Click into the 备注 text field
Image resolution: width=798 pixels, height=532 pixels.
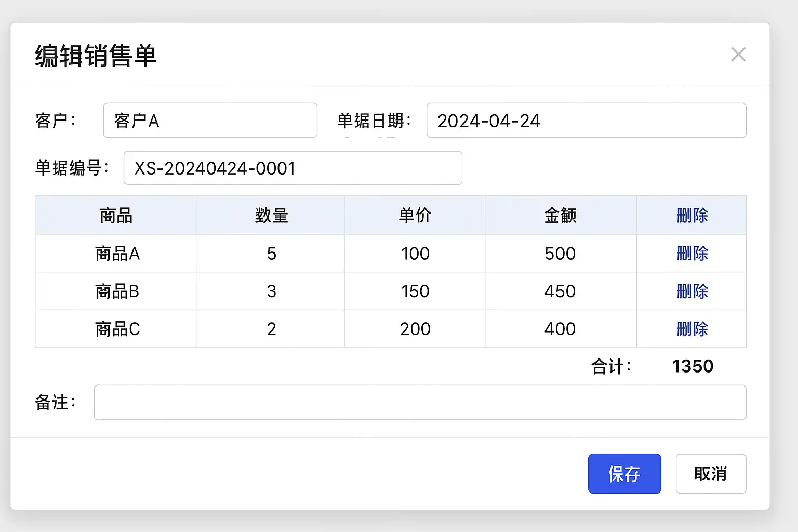[420, 402]
